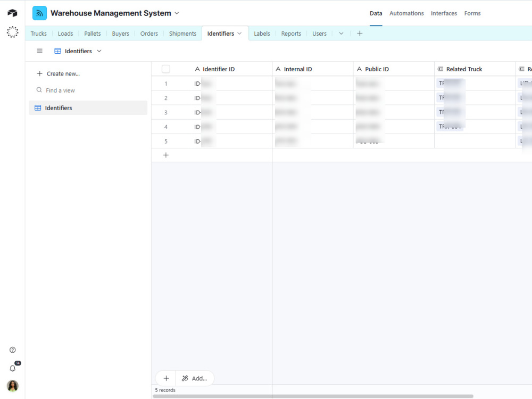Click the plus icon to add a table

[x=360, y=33]
